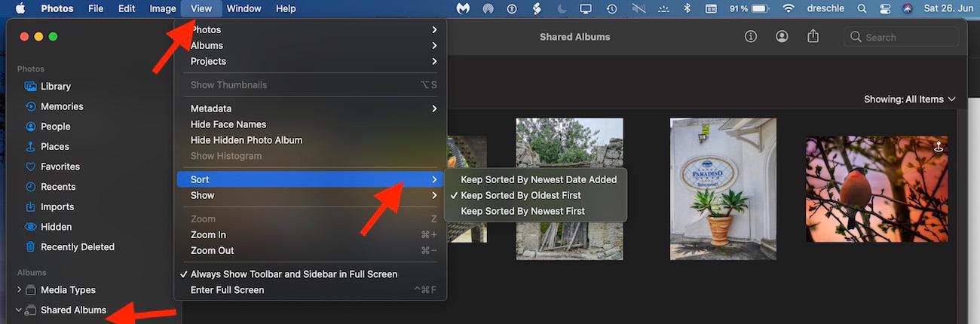Click in the Search field
The height and width of the screenshot is (324, 980).
click(902, 37)
